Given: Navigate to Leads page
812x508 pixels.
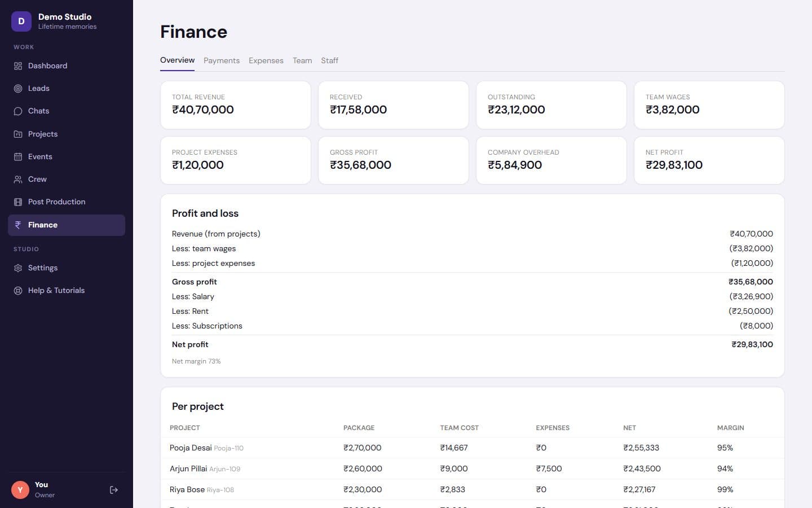Looking at the screenshot, I should [67, 89].
